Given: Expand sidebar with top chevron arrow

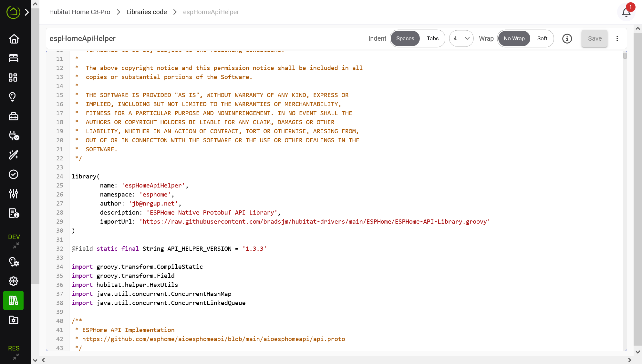Looking at the screenshot, I should click(27, 12).
